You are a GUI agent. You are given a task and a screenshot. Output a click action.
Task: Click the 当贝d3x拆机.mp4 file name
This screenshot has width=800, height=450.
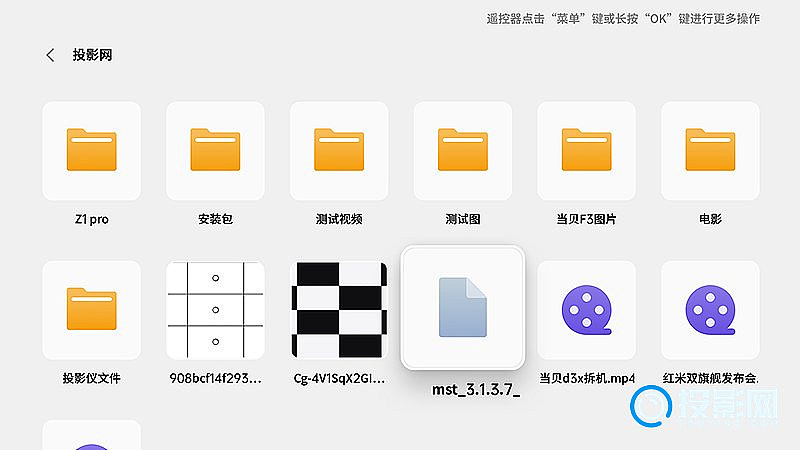(x=587, y=378)
